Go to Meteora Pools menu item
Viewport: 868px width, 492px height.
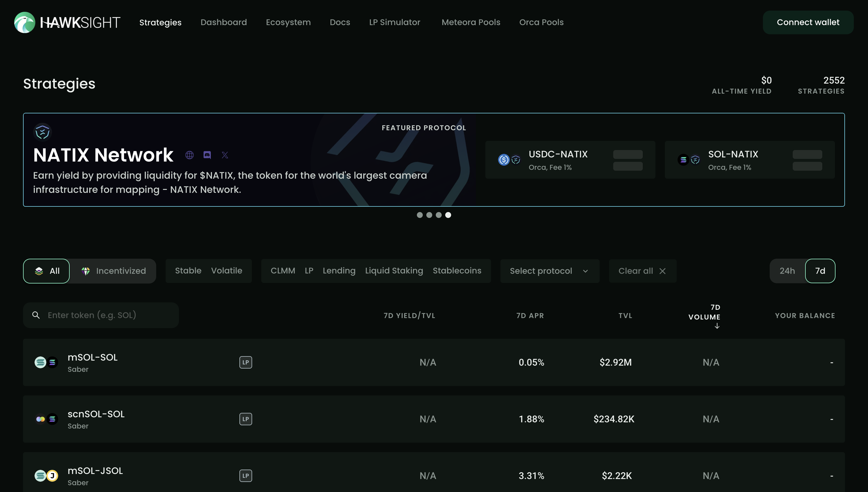[x=471, y=22]
